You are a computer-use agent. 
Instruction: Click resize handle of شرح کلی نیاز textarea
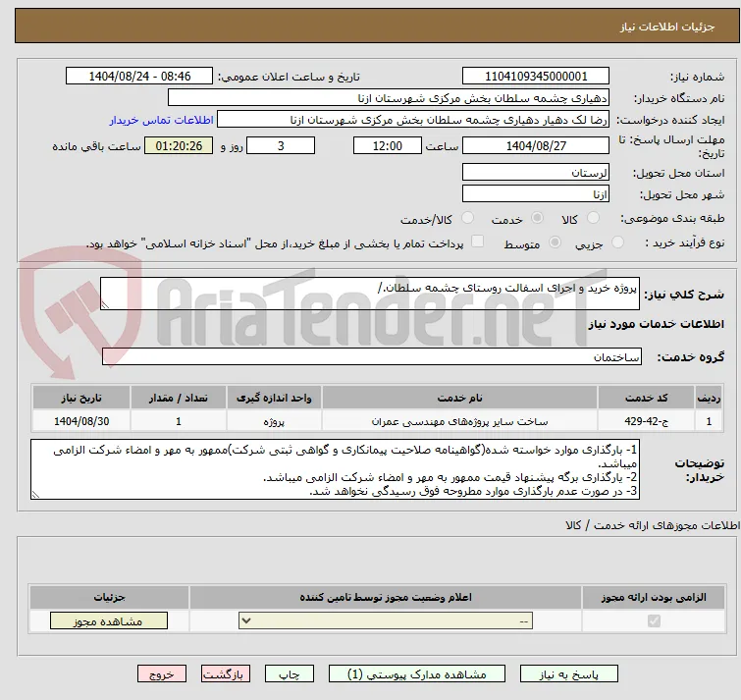(x=105, y=305)
